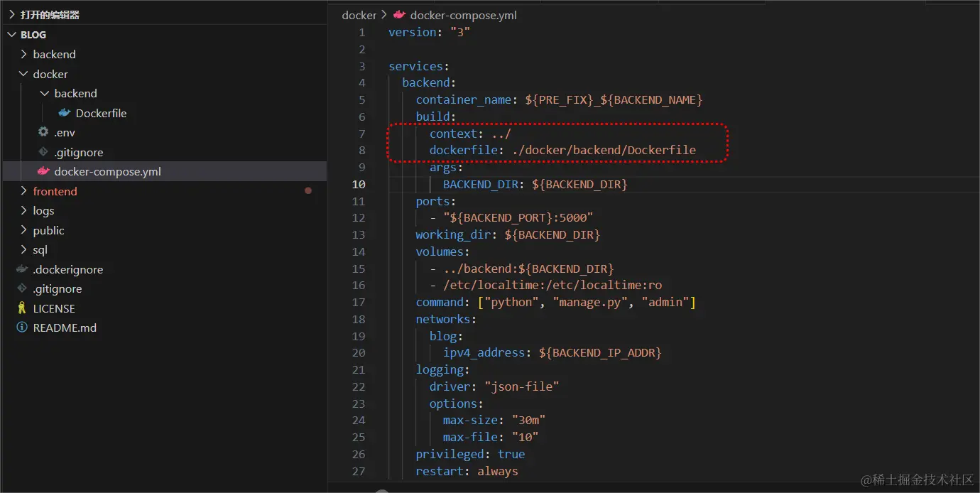This screenshot has height=493, width=980.
Task: Expand the public folder
Action: (x=23, y=230)
